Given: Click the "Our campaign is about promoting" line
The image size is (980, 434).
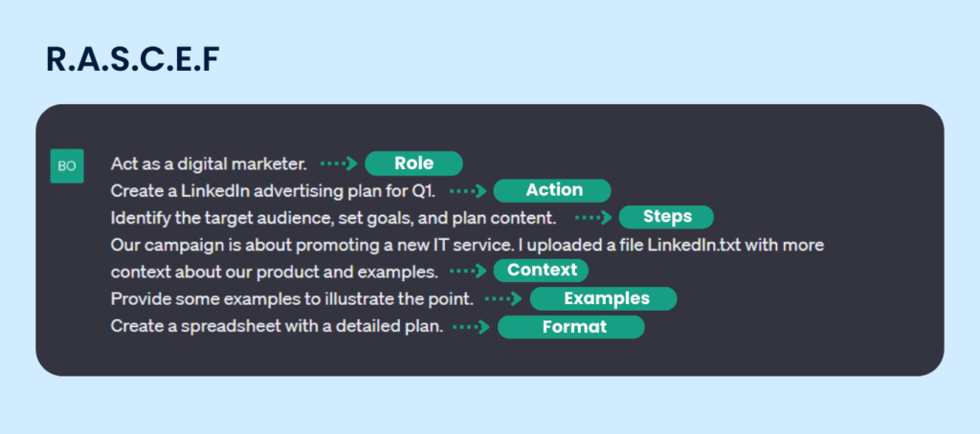Looking at the screenshot, I should click(x=467, y=245).
